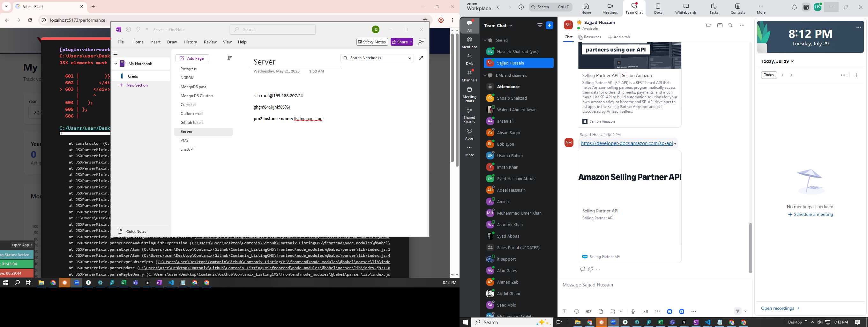Open chat with Bob Lyon
The width and height of the screenshot is (868, 327).
point(518,144)
